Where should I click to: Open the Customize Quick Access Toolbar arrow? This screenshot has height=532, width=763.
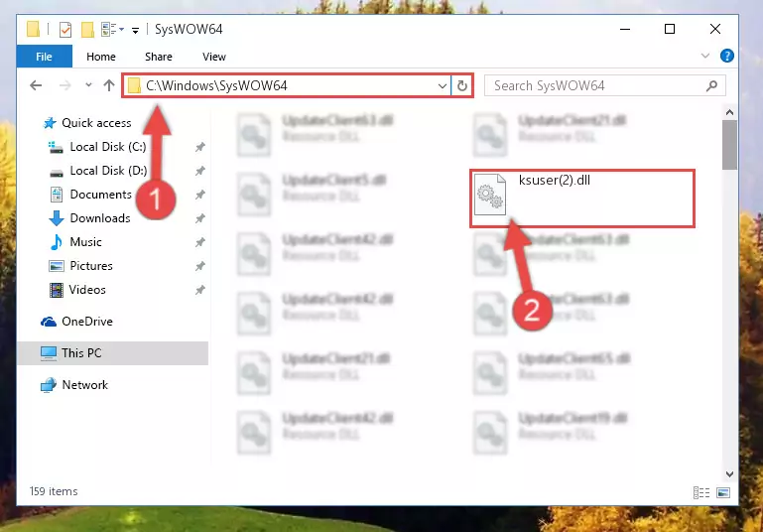click(x=135, y=30)
